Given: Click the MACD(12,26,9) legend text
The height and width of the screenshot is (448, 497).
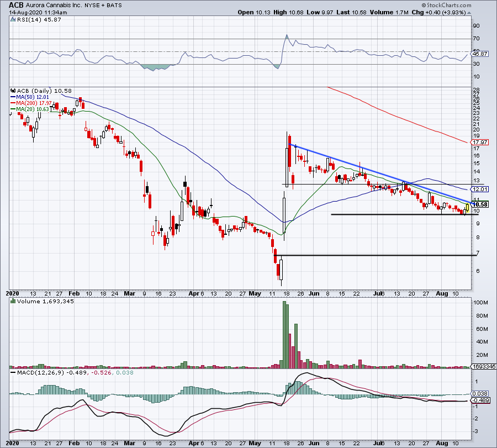Looking at the screenshot, I should (40, 372).
